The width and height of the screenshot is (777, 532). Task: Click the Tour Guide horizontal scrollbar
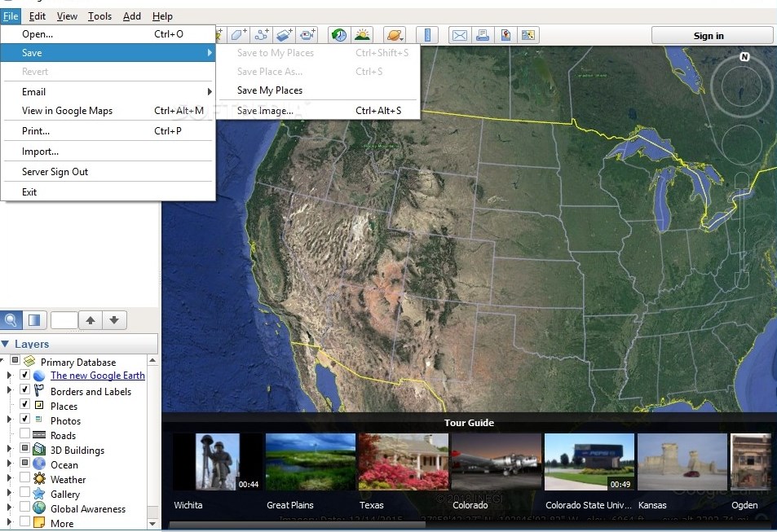coord(298,524)
